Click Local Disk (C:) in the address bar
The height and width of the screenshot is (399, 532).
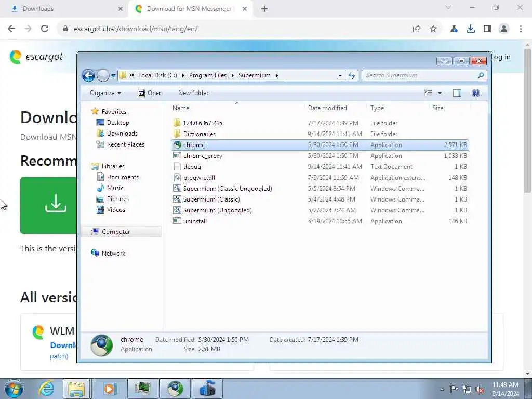pos(157,75)
